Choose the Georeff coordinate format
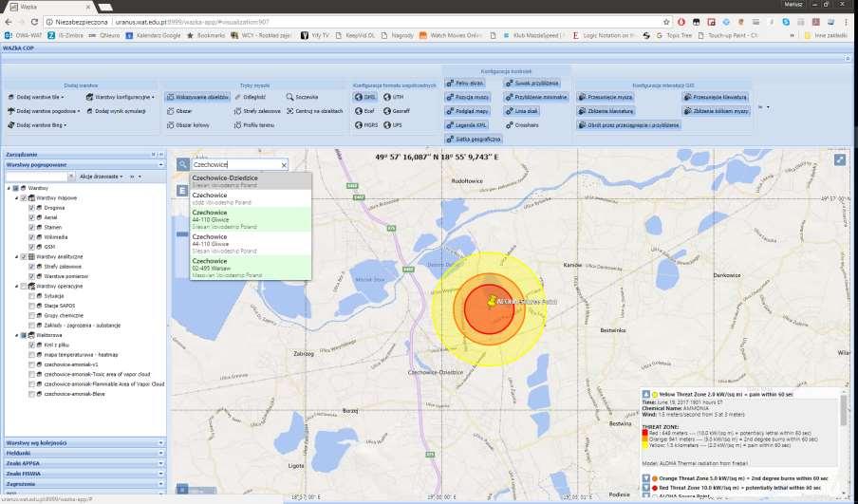Viewport: 858px width, 504px height. 397,111
